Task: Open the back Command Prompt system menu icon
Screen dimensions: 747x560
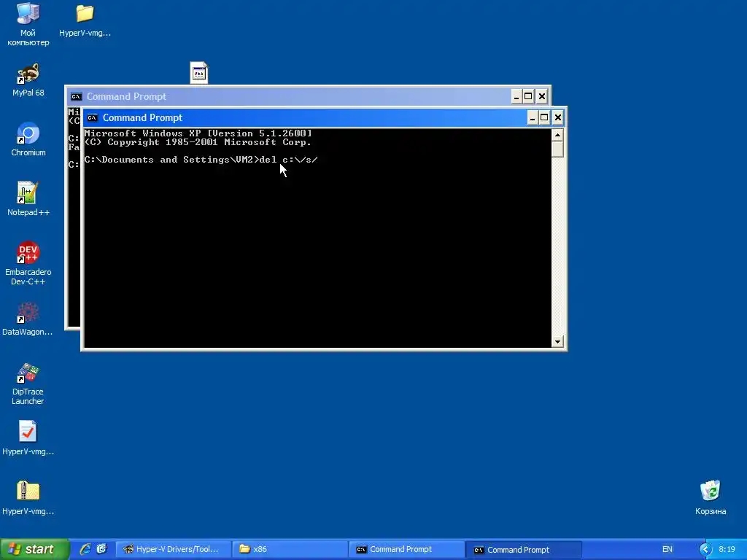Action: pyautogui.click(x=76, y=97)
